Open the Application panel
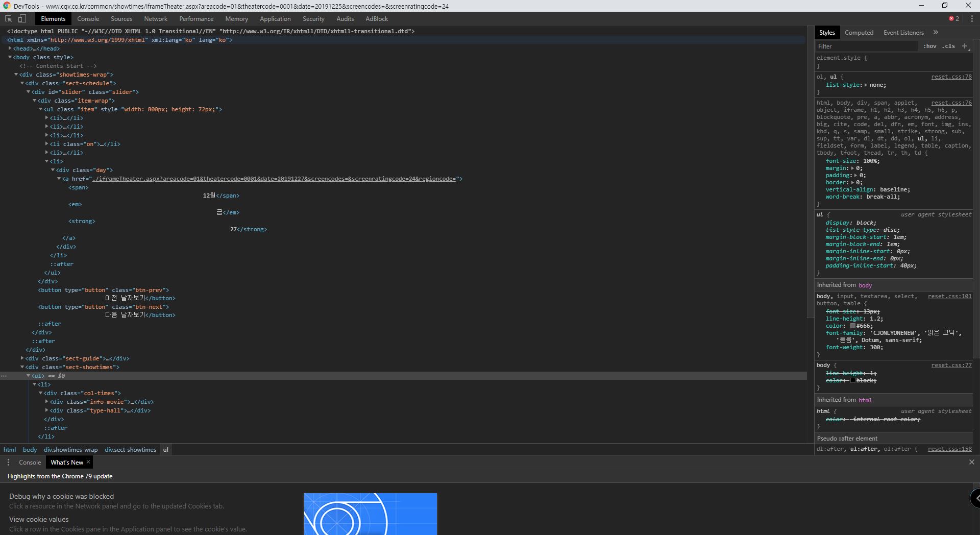 275,18
